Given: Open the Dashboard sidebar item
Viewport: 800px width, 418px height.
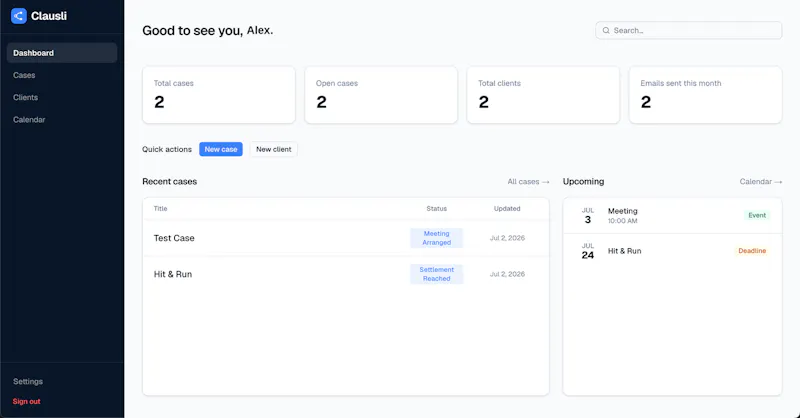Looking at the screenshot, I should pos(62,53).
